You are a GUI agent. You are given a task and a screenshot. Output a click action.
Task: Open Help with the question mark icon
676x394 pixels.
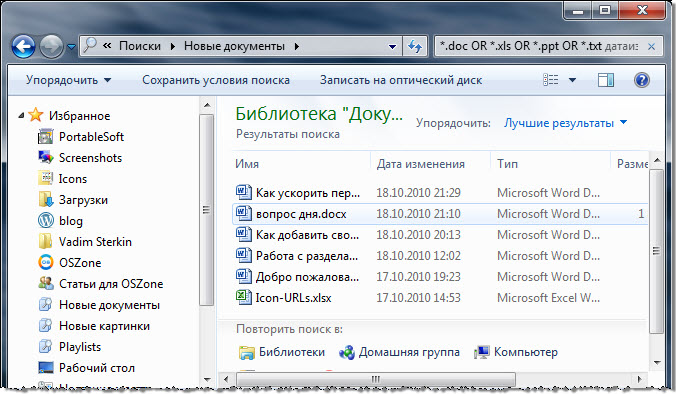click(642, 80)
